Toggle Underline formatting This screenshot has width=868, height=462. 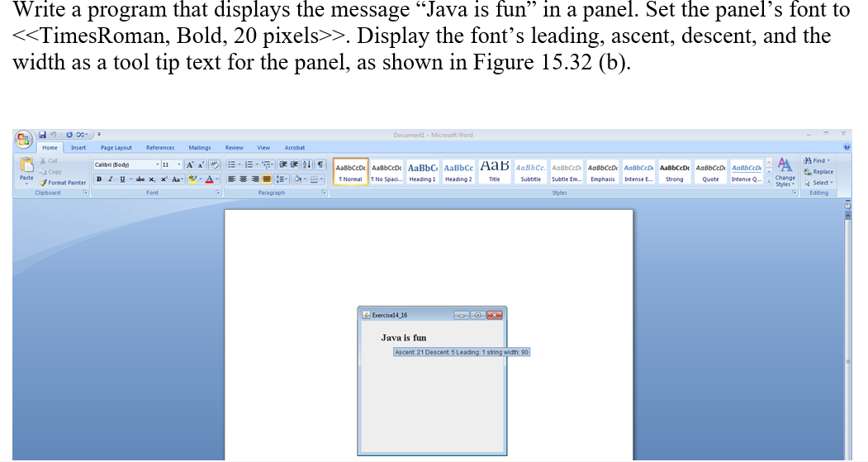point(122,179)
